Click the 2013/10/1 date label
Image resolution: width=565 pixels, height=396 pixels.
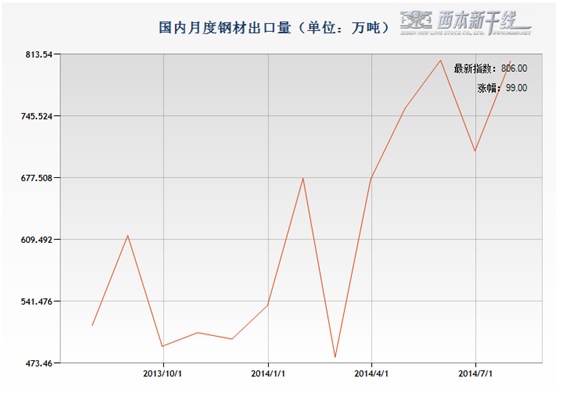click(x=163, y=374)
